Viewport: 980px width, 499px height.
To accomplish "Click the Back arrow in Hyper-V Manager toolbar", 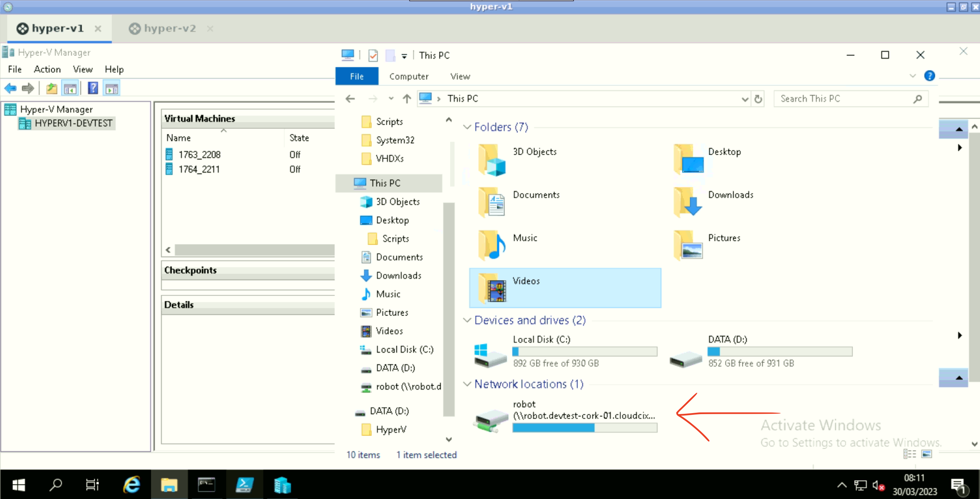I will [x=10, y=89].
